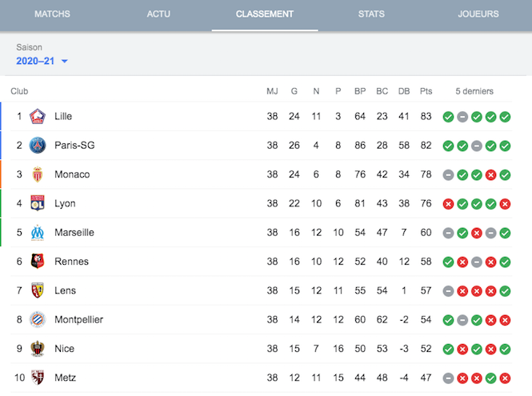The image size is (532, 396).
Task: Click the Monaco club crest
Action: (38, 174)
